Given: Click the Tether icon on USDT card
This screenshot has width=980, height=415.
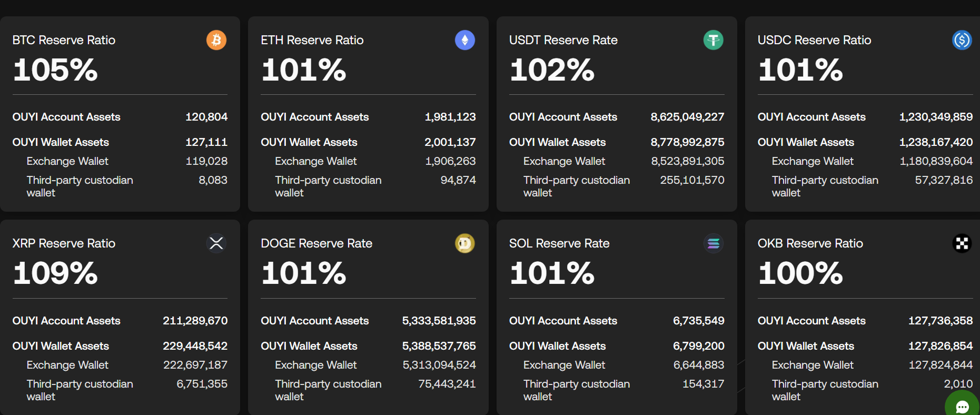Looking at the screenshot, I should (713, 40).
